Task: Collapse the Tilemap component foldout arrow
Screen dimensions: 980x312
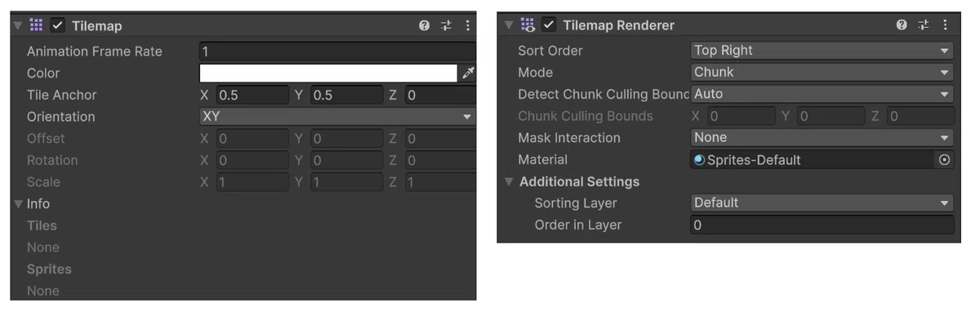Action: [18, 25]
